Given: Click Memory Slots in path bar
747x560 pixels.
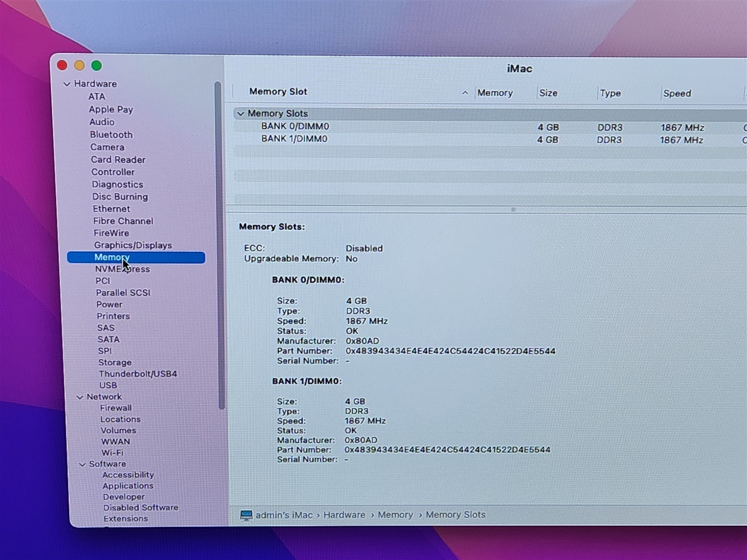Looking at the screenshot, I should (x=455, y=515).
